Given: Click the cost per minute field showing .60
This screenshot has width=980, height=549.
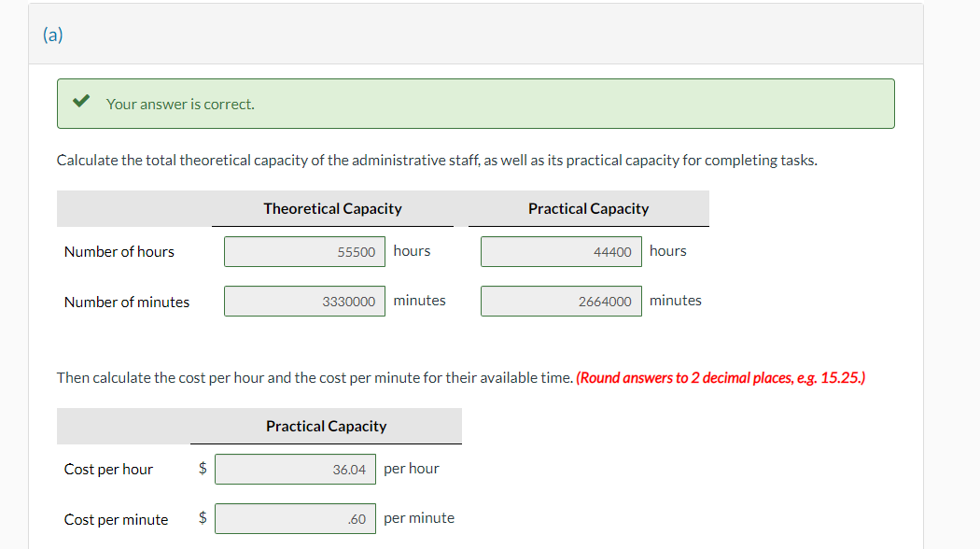Looking at the screenshot, I should [295, 518].
